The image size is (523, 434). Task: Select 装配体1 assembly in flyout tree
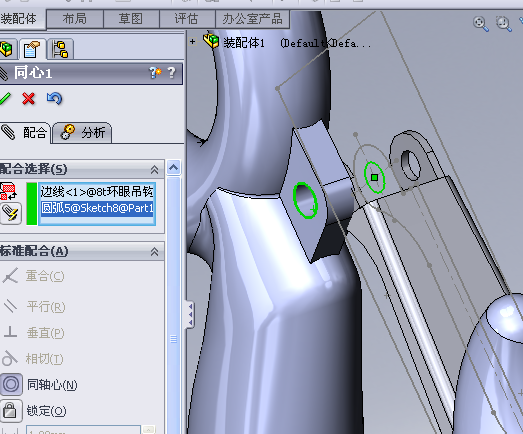[x=244, y=43]
